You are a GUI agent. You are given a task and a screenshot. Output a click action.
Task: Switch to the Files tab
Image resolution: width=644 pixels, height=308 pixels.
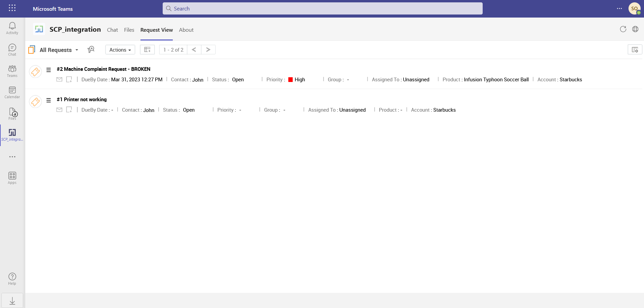[129, 30]
